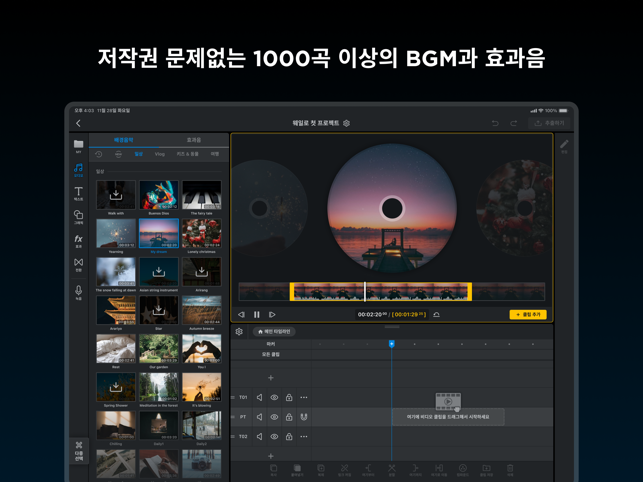
Task: Click the split scissors icon
Action: 392,470
